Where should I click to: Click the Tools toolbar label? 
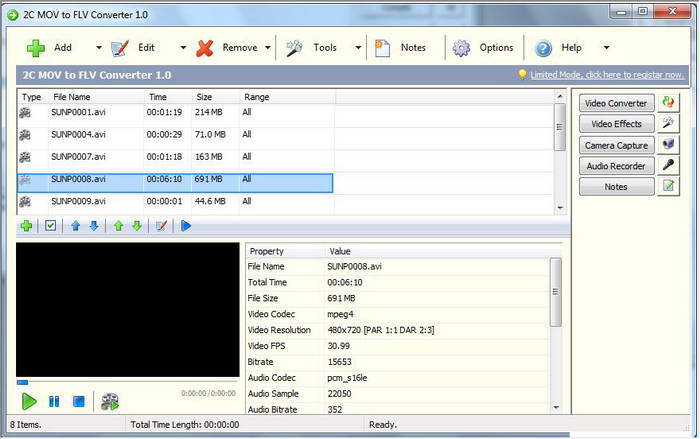(325, 47)
